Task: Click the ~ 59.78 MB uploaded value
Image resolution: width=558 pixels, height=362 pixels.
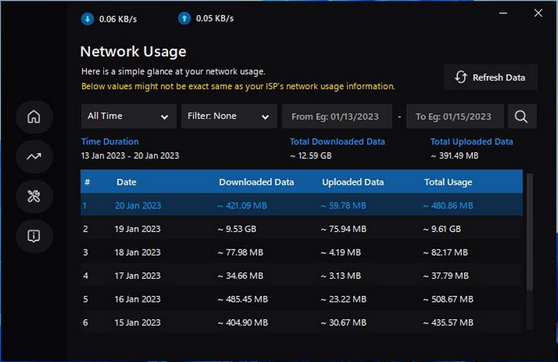Action: 343,205
